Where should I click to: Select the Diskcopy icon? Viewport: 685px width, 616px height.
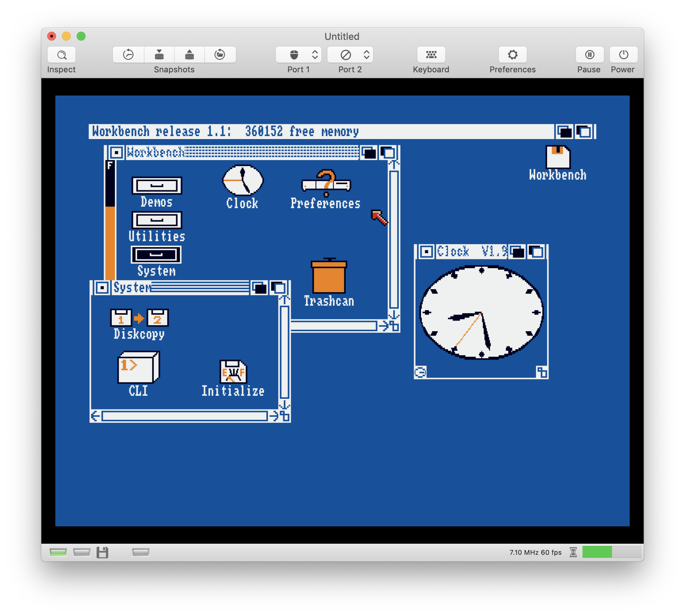tap(139, 318)
